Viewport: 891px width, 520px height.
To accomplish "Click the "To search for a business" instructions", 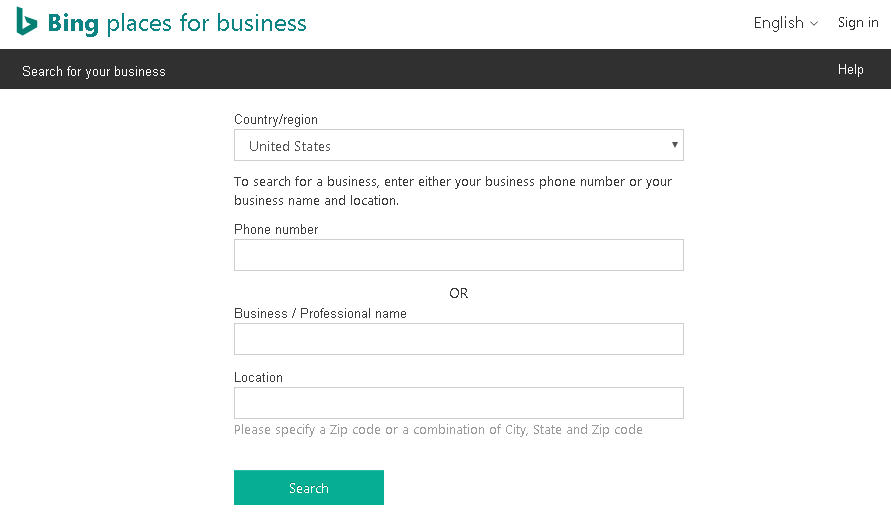I will [x=452, y=191].
